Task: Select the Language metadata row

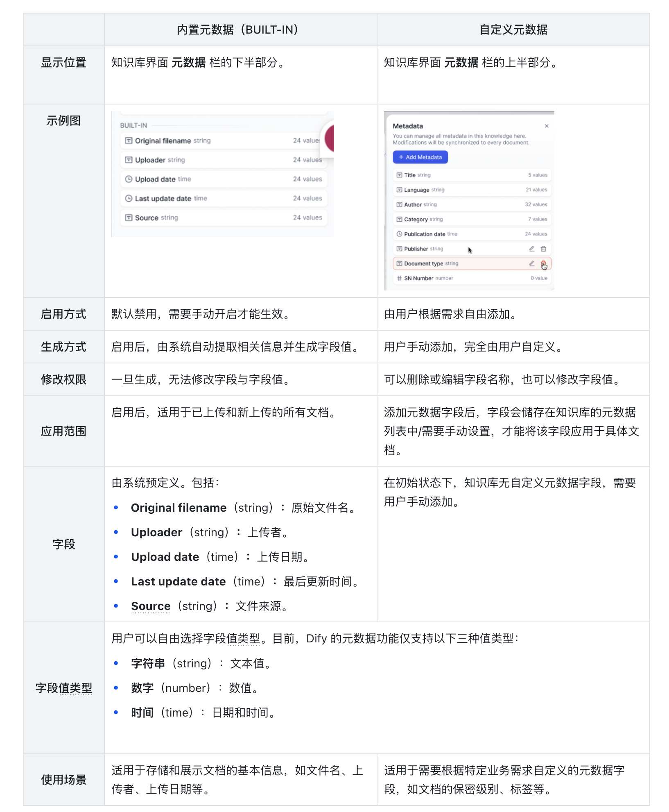Action: [471, 190]
